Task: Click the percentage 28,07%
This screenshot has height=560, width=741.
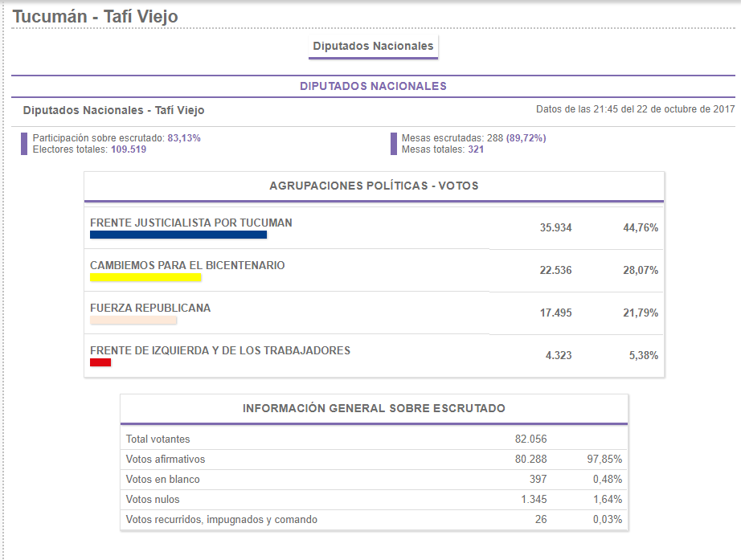Action: coord(641,270)
